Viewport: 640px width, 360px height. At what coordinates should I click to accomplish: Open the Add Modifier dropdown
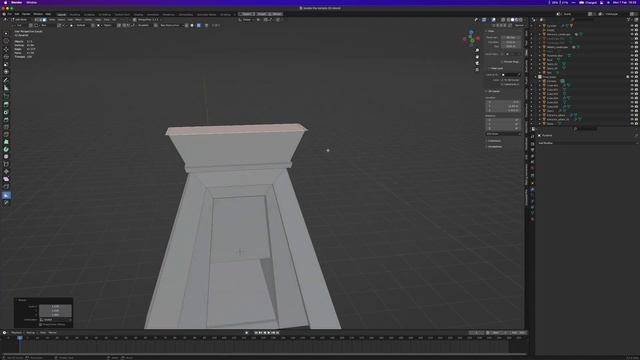click(x=587, y=143)
